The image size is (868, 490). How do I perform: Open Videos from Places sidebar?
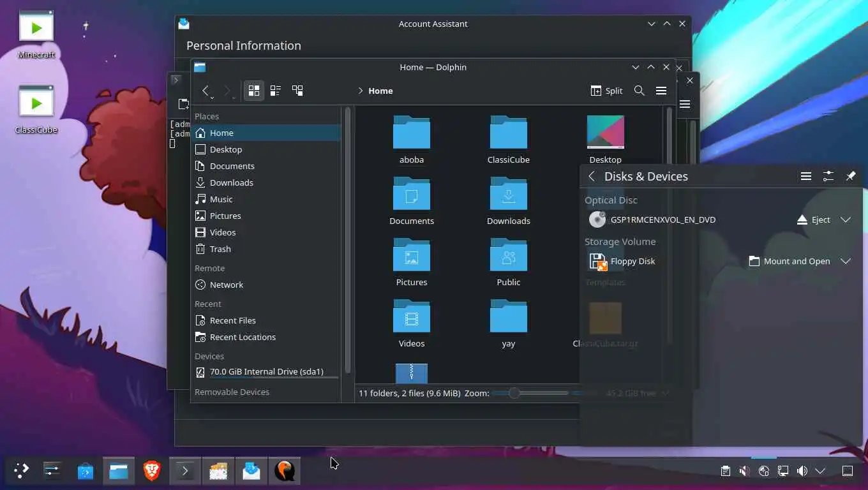click(267, 232)
